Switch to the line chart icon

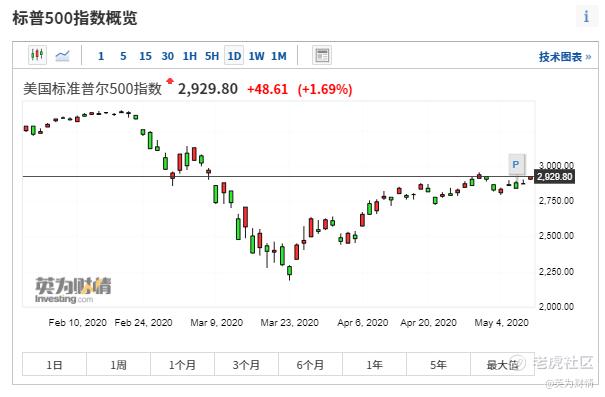click(x=63, y=56)
